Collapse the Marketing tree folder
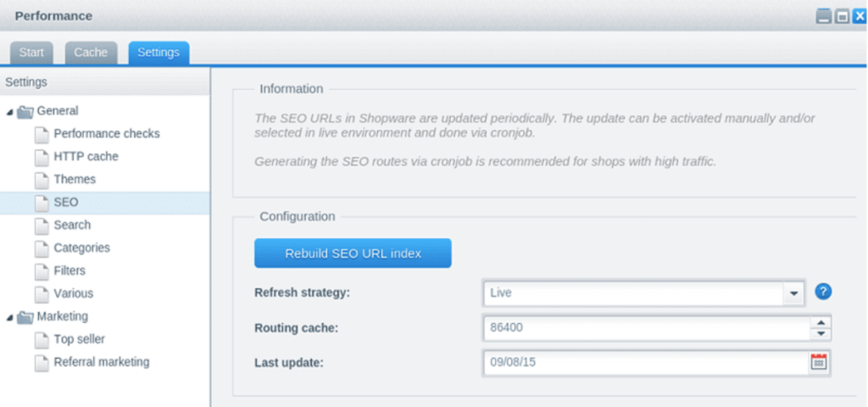Image resolution: width=868 pixels, height=407 pixels. (x=9, y=318)
